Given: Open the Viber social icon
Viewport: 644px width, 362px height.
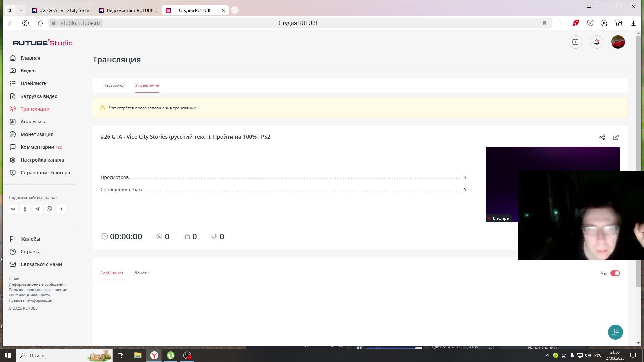Looking at the screenshot, I should (x=49, y=209).
